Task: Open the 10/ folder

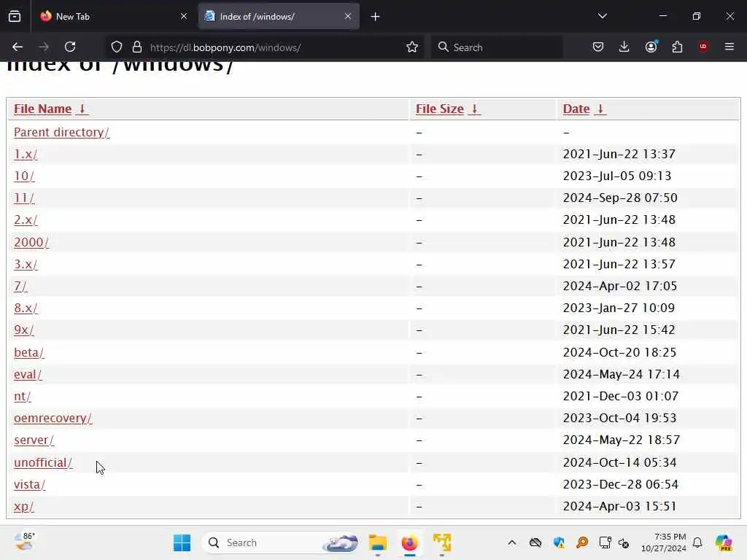Action: [24, 176]
